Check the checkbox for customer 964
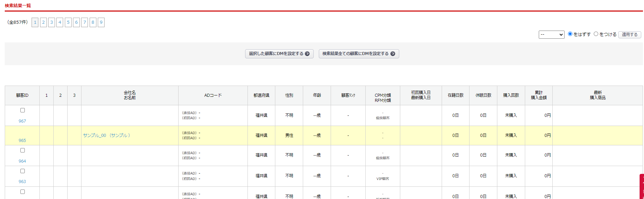 pos(22,150)
